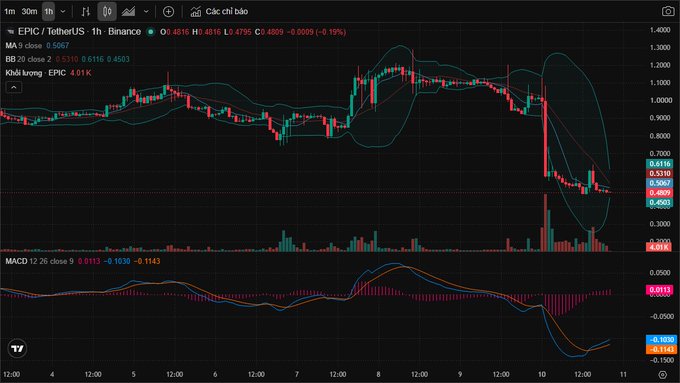680x383 pixels.
Task: Choose the bars chart style icon
Action: pos(86,12)
